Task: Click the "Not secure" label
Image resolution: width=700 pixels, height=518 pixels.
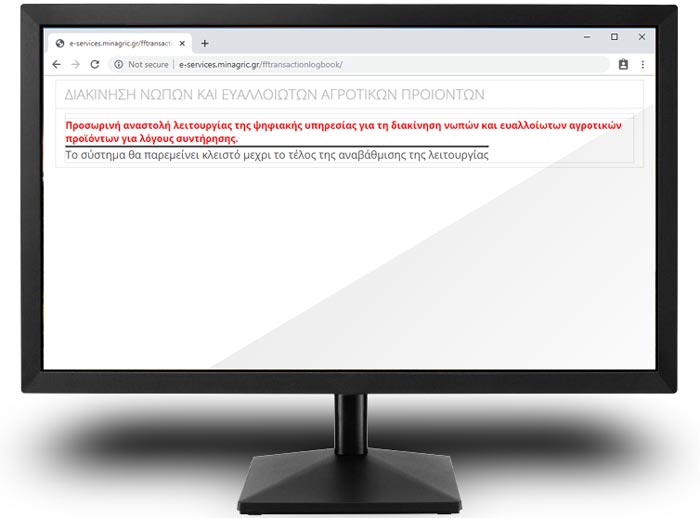Action: coord(150,64)
